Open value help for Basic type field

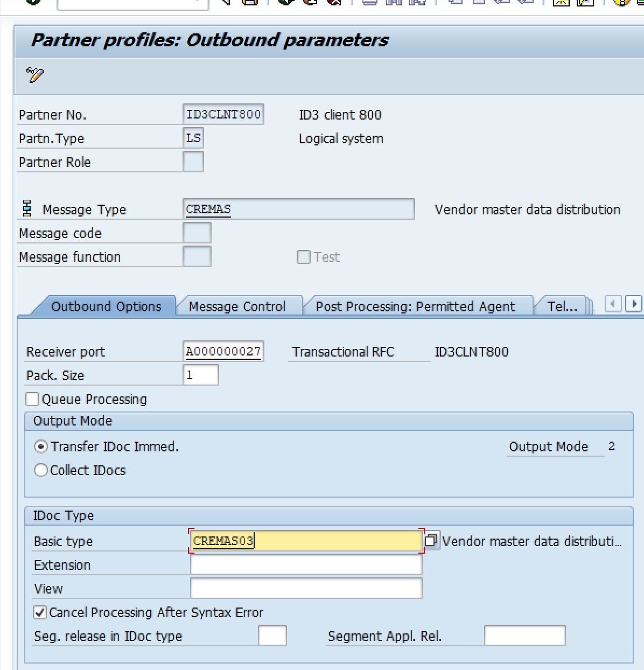[x=431, y=541]
